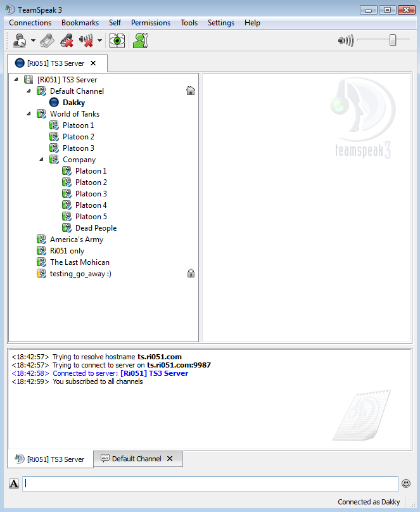Open the Permissions menu
The height and width of the screenshot is (512, 420).
coord(150,23)
